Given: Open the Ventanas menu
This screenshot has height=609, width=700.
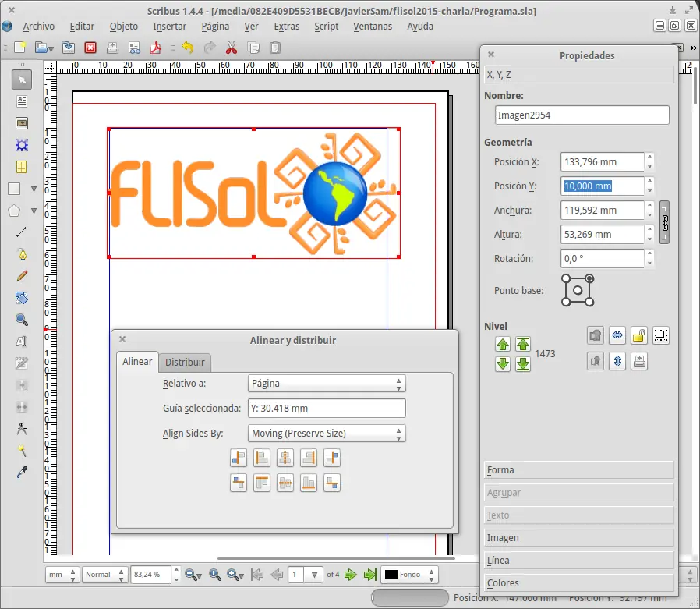Looking at the screenshot, I should (x=373, y=27).
